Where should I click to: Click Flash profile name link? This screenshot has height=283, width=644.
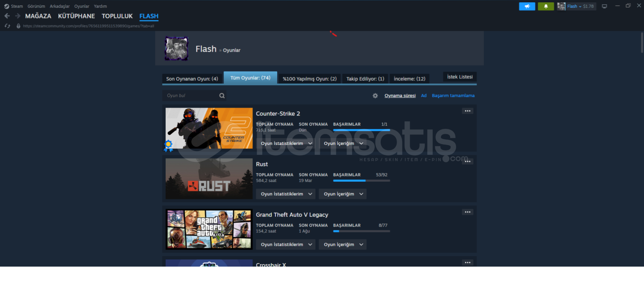point(206,49)
